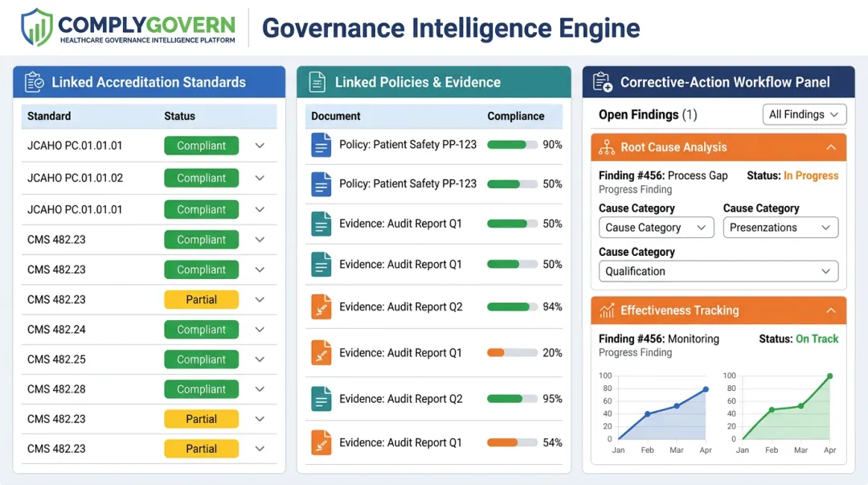
Task: Open the orange icon for Audit Report Q1 20%
Action: 321,353
